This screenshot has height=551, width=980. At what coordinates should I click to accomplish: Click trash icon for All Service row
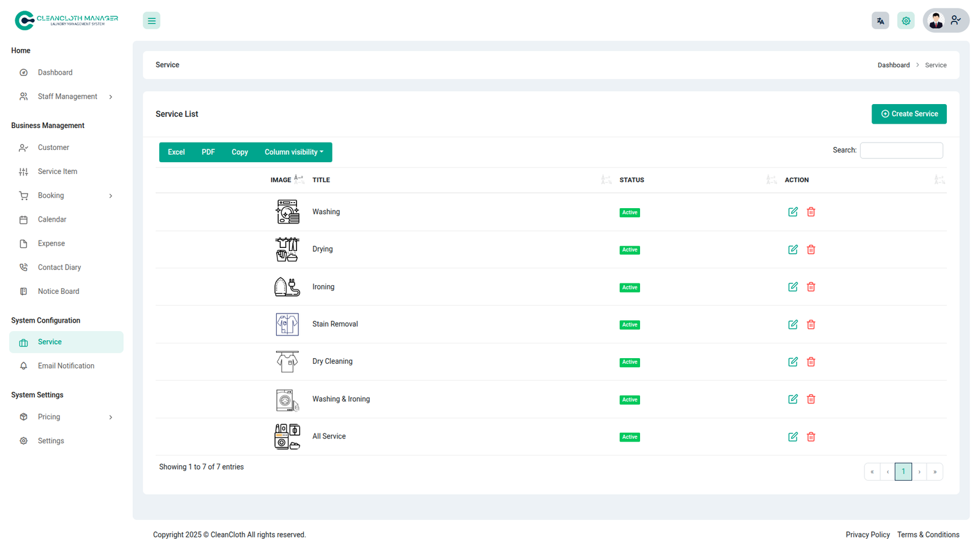pyautogui.click(x=811, y=437)
